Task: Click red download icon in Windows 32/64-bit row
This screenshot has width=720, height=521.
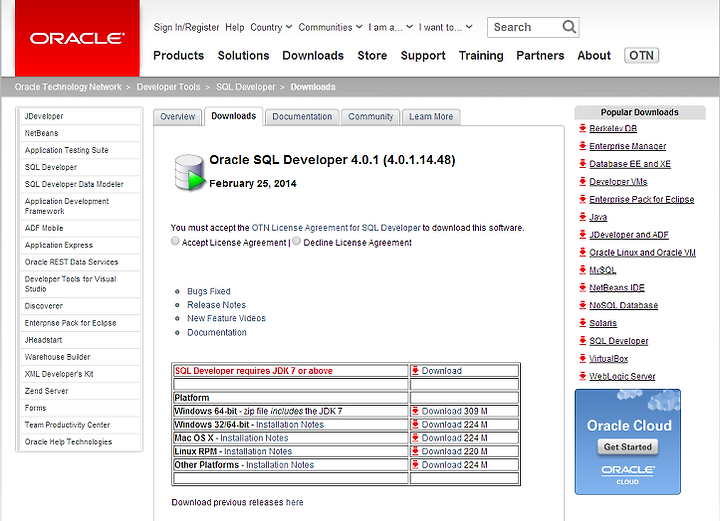Action: click(415, 424)
